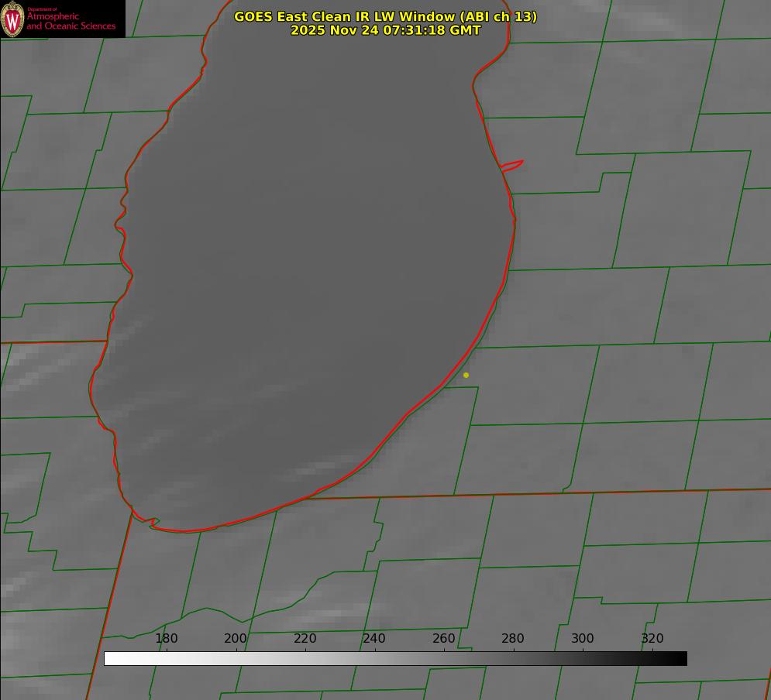Click the black end of the colorbar

(681, 658)
